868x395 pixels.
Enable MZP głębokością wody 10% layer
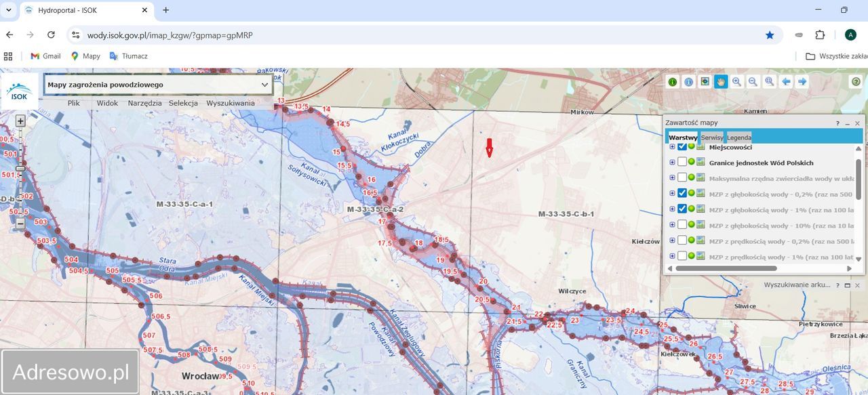pyautogui.click(x=682, y=224)
